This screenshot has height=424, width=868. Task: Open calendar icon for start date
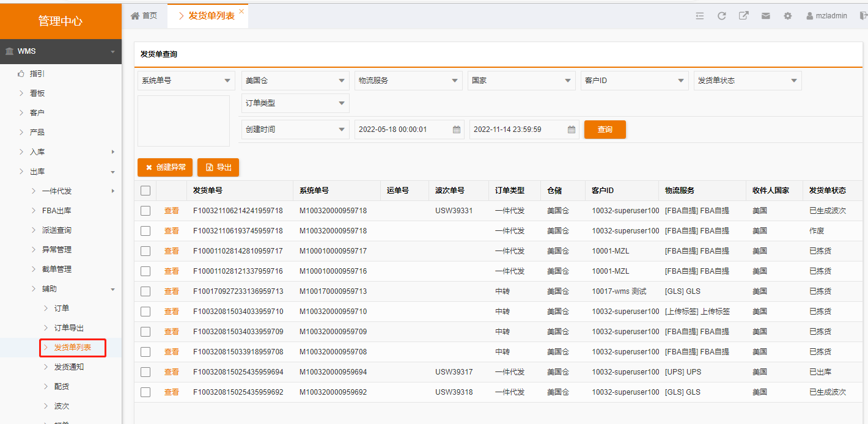point(456,130)
